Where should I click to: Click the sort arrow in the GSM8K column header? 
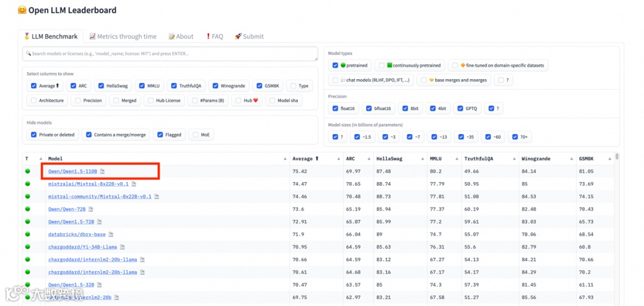(611, 159)
